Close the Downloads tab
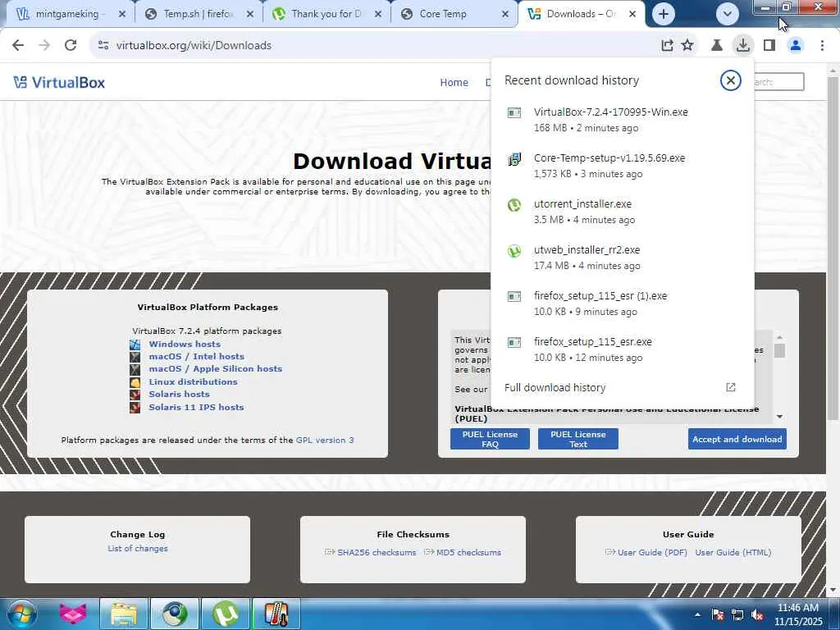This screenshot has width=840, height=630. point(632,14)
